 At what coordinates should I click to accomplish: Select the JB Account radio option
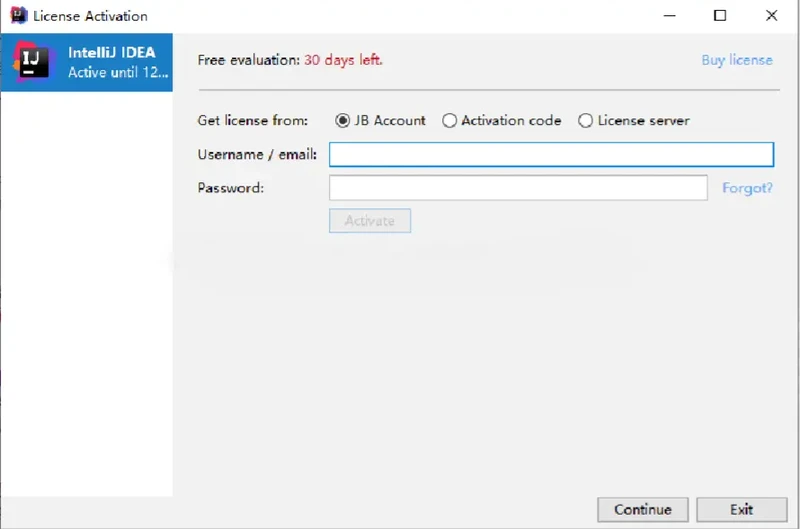[343, 121]
